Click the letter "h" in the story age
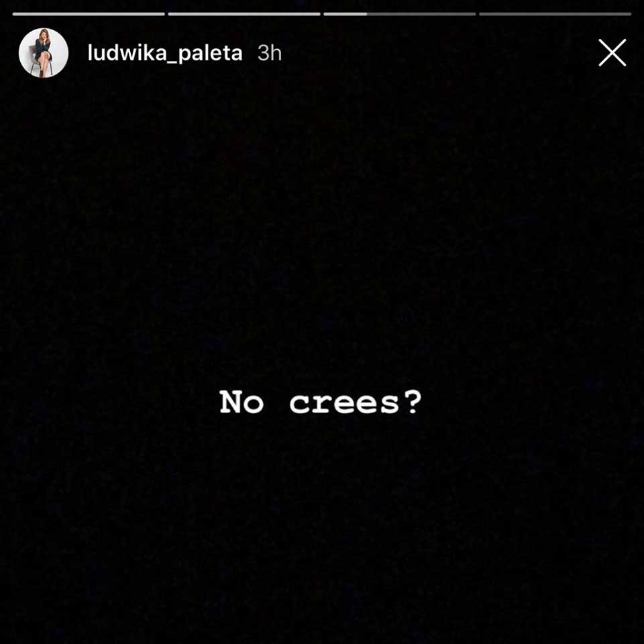Image resolution: width=644 pixels, height=644 pixels. click(276, 53)
